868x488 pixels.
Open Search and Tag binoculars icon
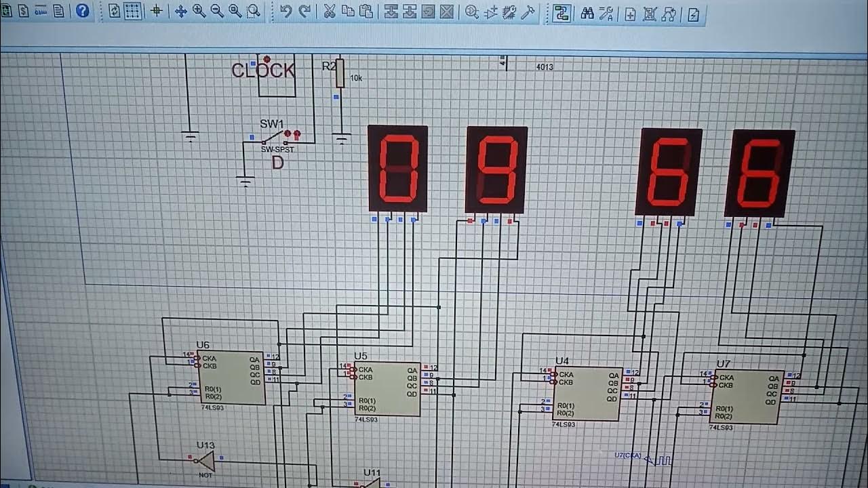587,14
